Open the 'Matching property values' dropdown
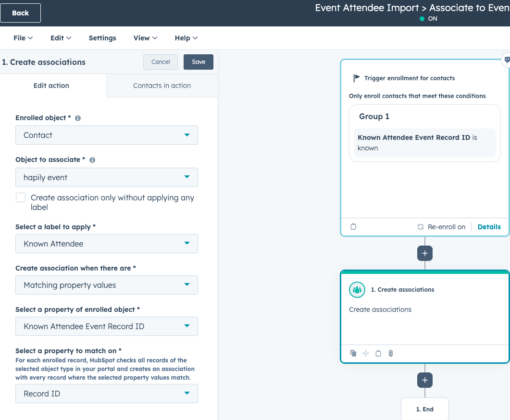 click(x=107, y=285)
